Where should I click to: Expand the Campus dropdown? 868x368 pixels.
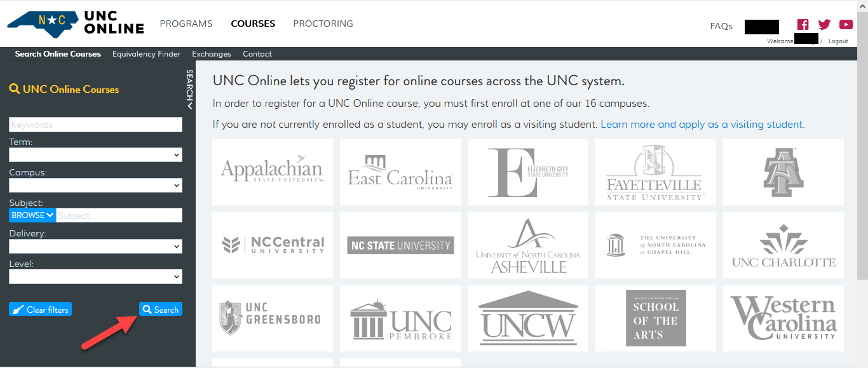tap(95, 186)
